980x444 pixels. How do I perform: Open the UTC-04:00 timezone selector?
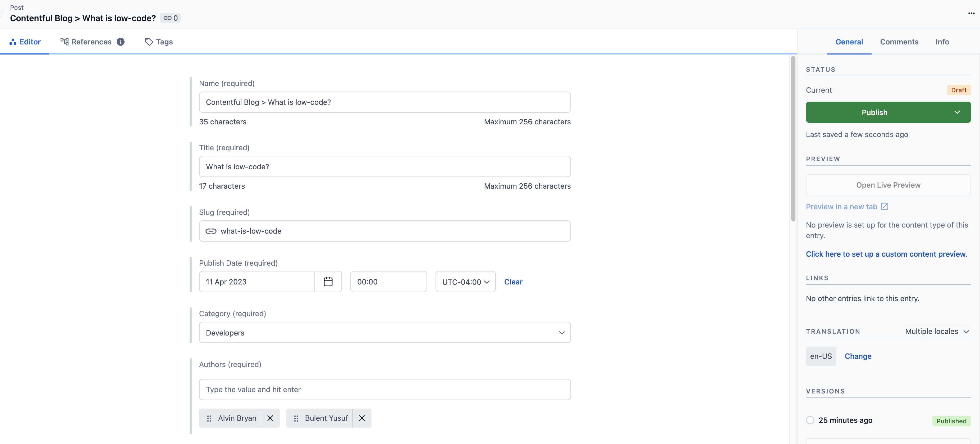[465, 282]
